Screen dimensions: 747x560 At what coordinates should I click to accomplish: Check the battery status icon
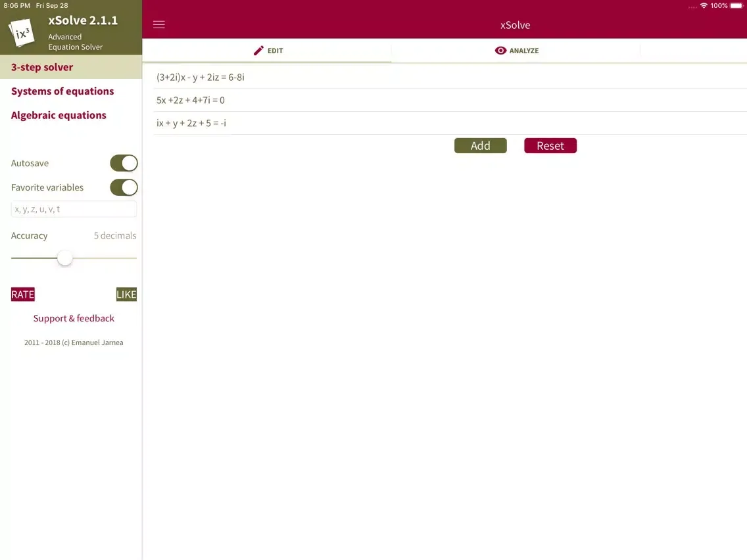[x=736, y=6]
